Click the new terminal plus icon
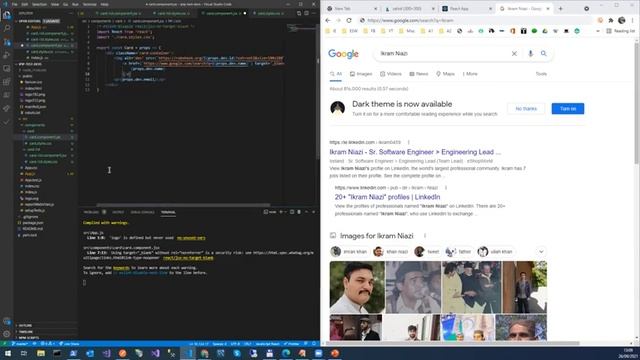The width and height of the screenshot is (640, 360). coord(281,212)
